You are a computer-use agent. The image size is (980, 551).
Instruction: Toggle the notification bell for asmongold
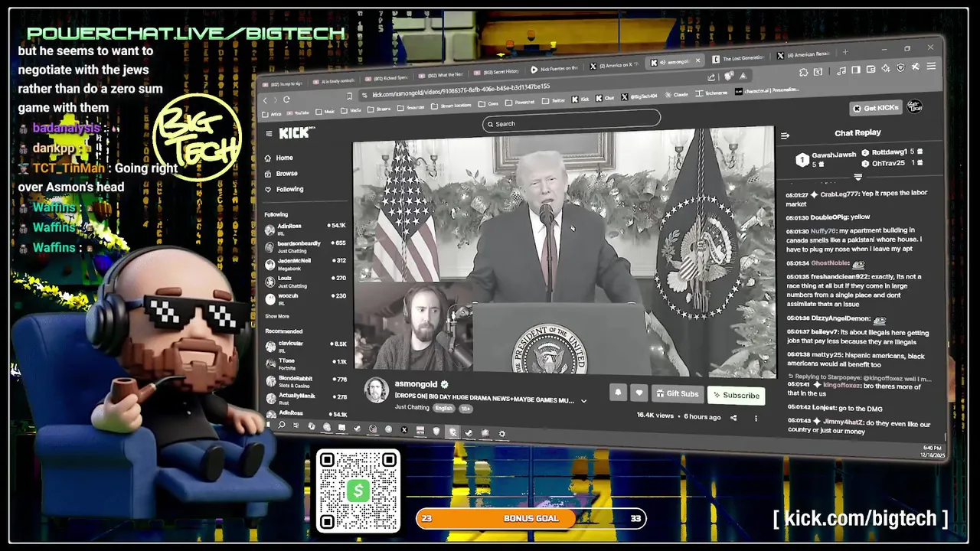(x=618, y=393)
